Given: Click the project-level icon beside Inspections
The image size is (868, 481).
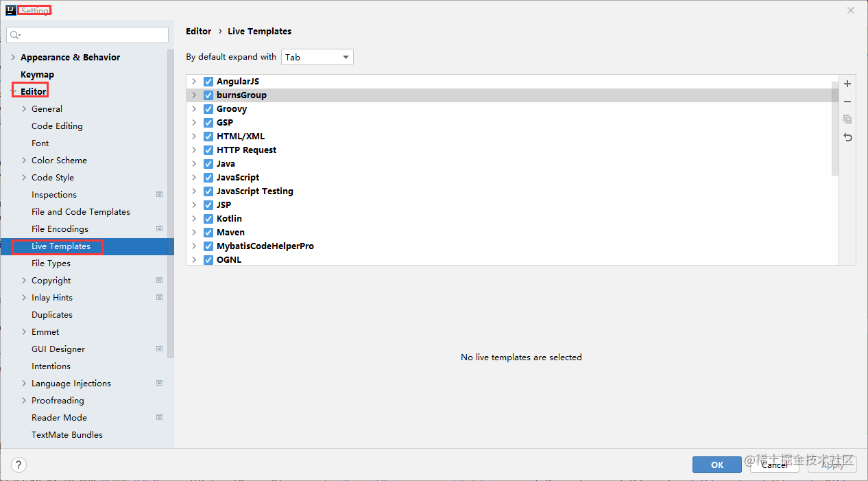Looking at the screenshot, I should [x=159, y=194].
